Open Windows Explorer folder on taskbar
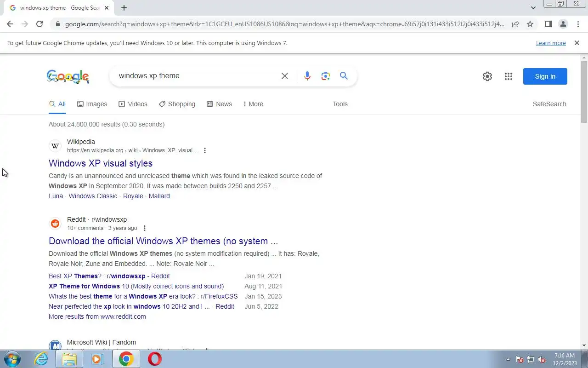Screen dimensions: 588x368 (x=69, y=359)
